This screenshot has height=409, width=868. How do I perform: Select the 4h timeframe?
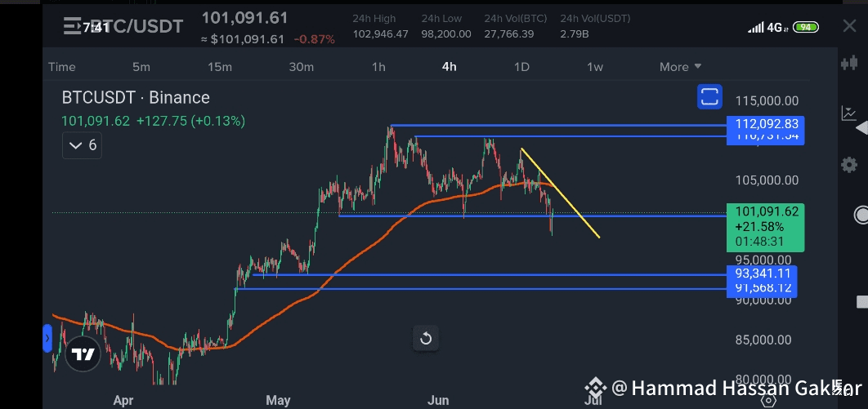pos(450,67)
